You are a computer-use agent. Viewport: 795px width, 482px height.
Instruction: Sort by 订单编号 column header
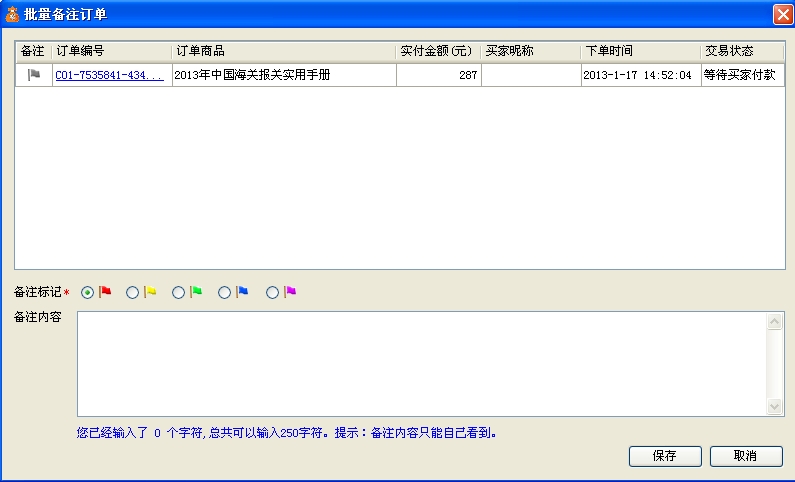click(112, 51)
